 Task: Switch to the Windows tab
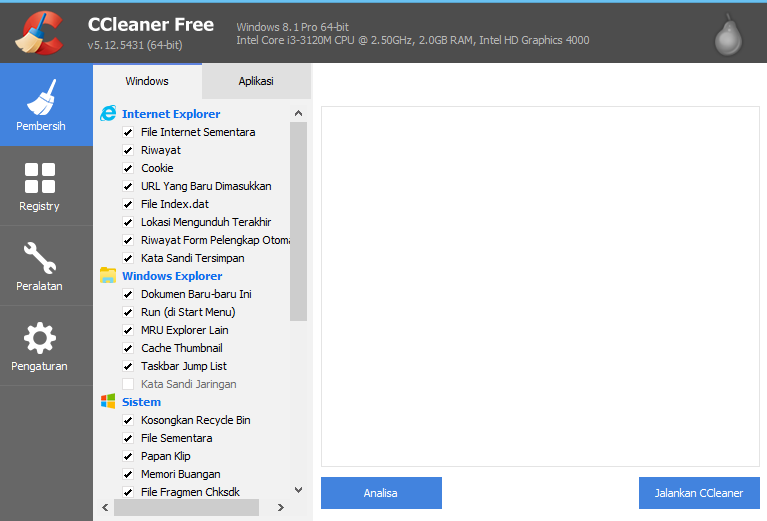click(147, 81)
